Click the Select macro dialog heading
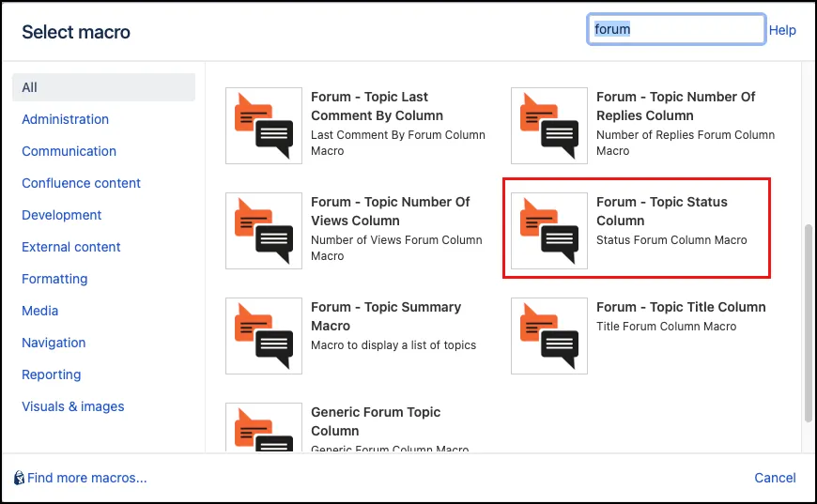Image resolution: width=817 pixels, height=504 pixels. (76, 32)
